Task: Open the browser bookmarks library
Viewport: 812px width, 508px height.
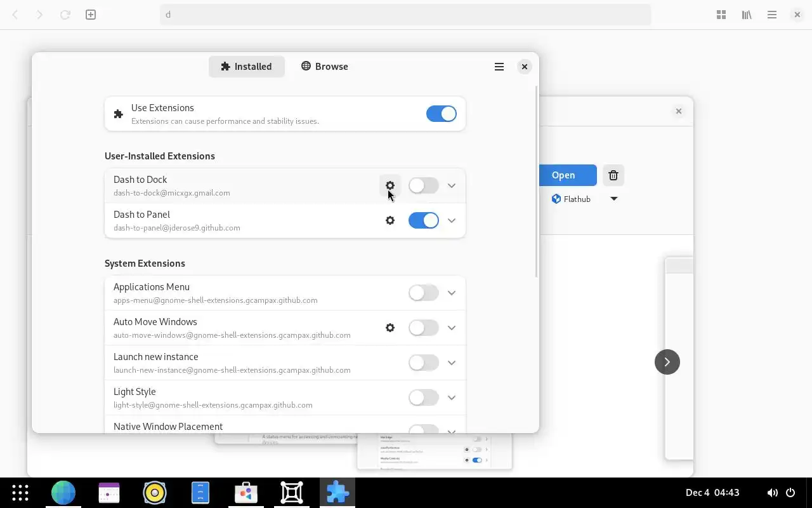Action: click(x=747, y=15)
